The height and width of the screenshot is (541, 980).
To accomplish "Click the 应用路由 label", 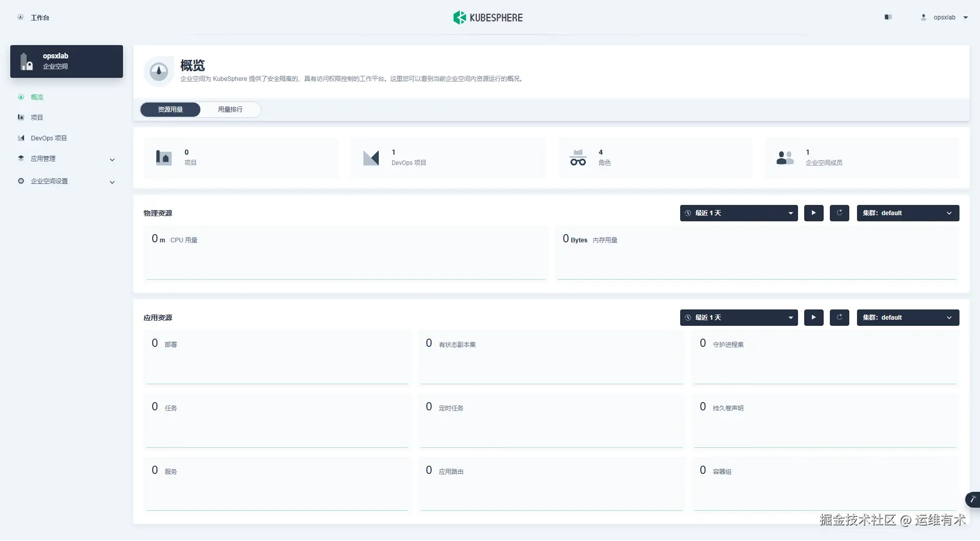I will tap(451, 472).
